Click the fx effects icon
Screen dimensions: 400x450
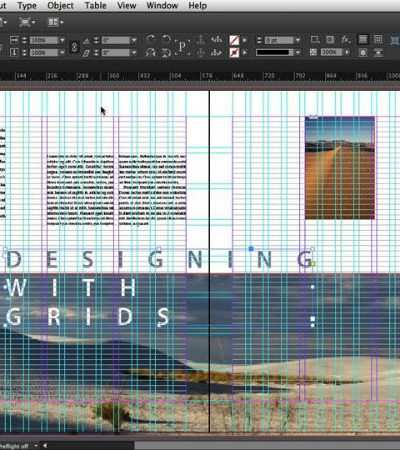coord(346,40)
